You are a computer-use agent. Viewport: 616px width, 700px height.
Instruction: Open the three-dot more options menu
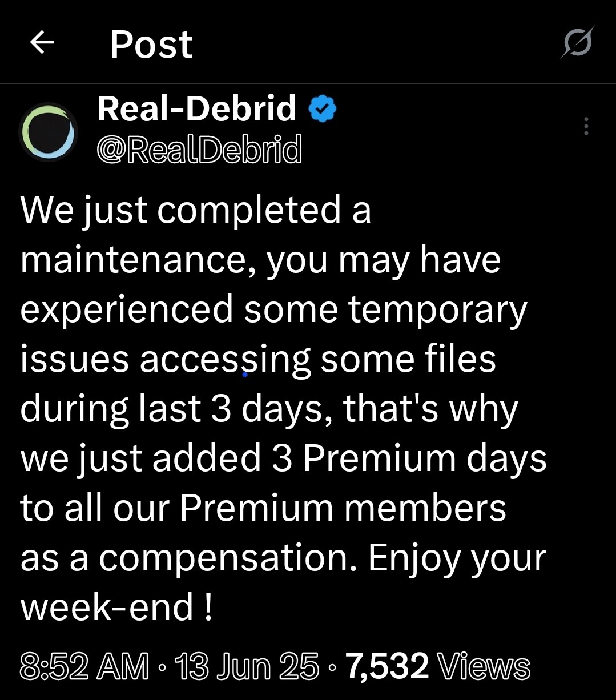pos(586,126)
